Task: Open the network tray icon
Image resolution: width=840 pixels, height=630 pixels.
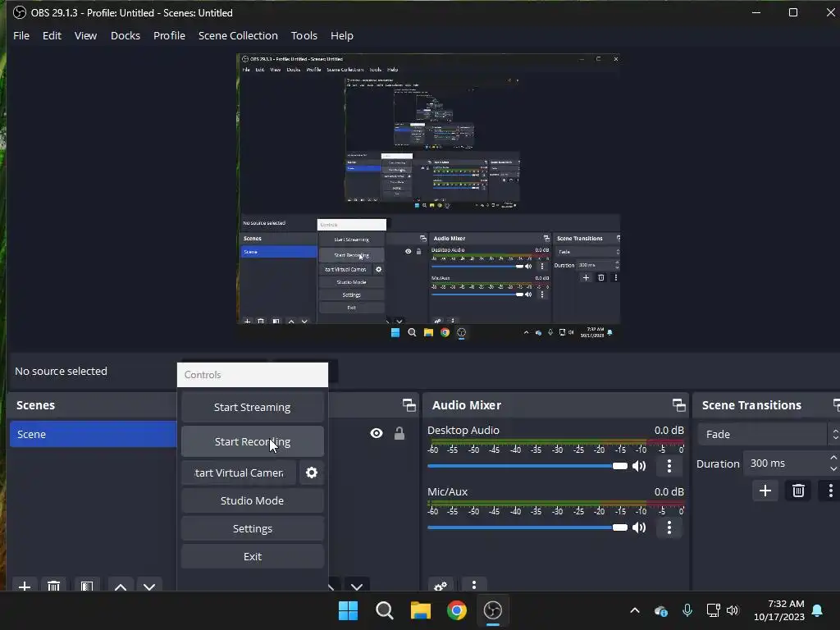Action: 713,610
